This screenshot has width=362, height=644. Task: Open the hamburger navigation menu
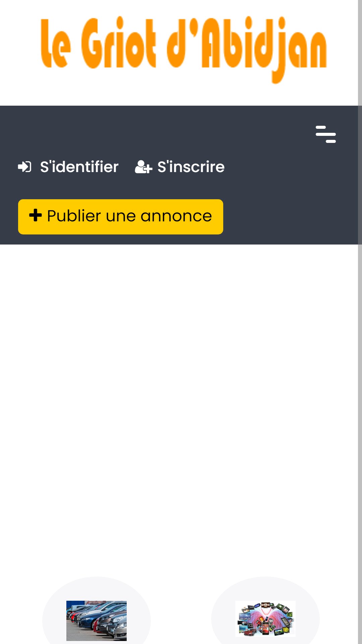[x=325, y=134]
